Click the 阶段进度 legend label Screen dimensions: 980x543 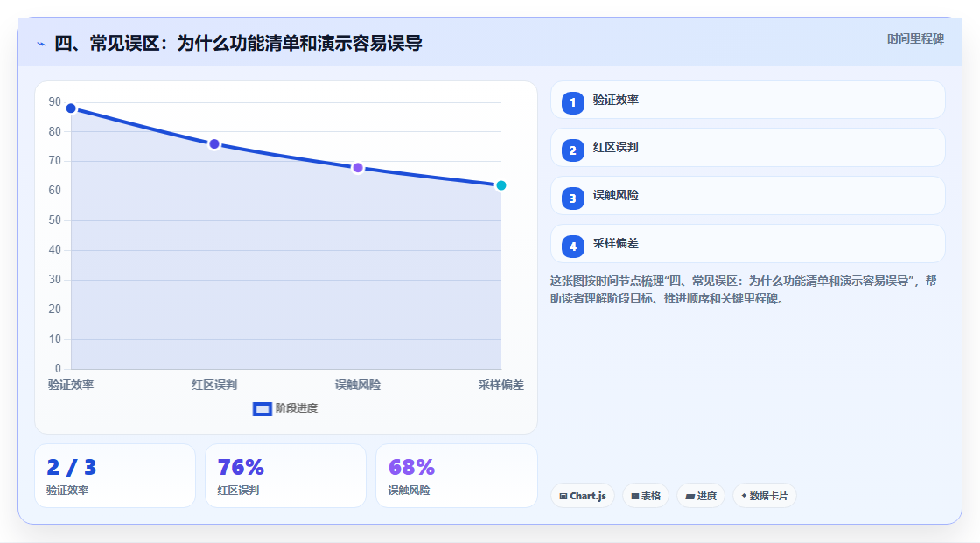click(297, 408)
